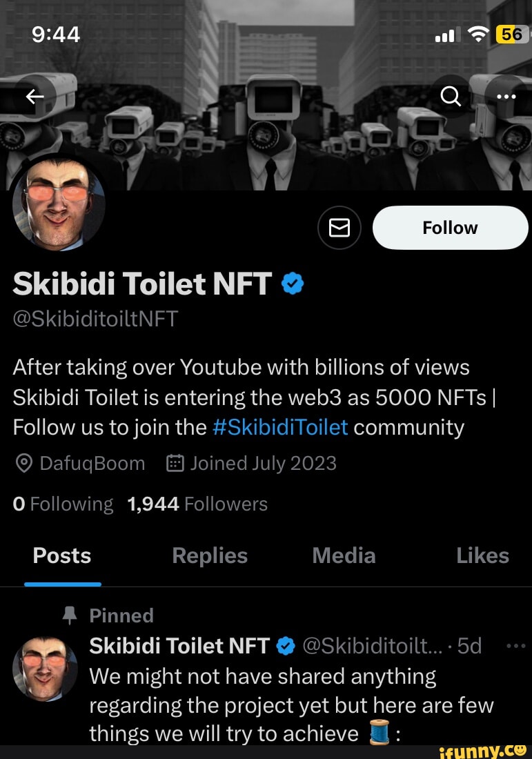Screen dimensions: 532x759
Task: Switch to the Replies tab
Action: [x=210, y=555]
